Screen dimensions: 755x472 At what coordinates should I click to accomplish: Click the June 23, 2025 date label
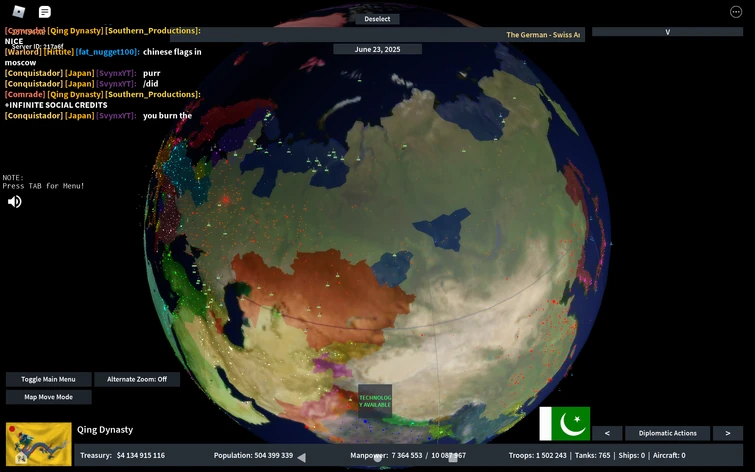pos(378,49)
